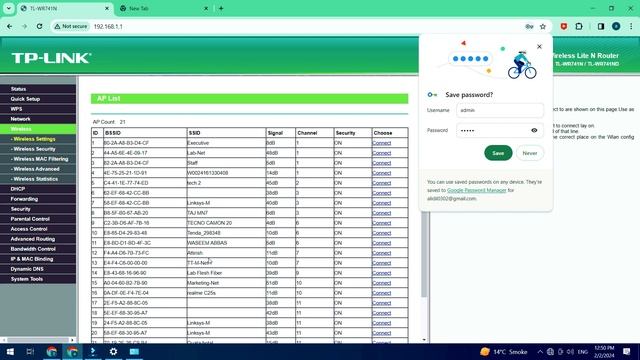Click the Save password button
The image size is (640, 360).
coord(498,153)
